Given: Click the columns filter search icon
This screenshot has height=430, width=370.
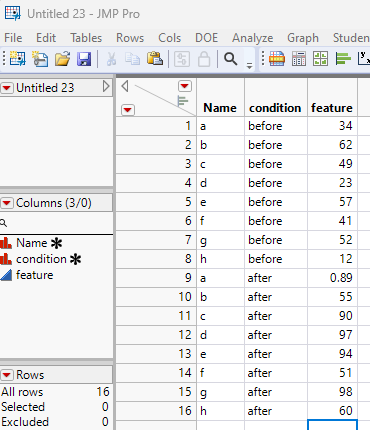Looking at the screenshot, I should (3, 223).
